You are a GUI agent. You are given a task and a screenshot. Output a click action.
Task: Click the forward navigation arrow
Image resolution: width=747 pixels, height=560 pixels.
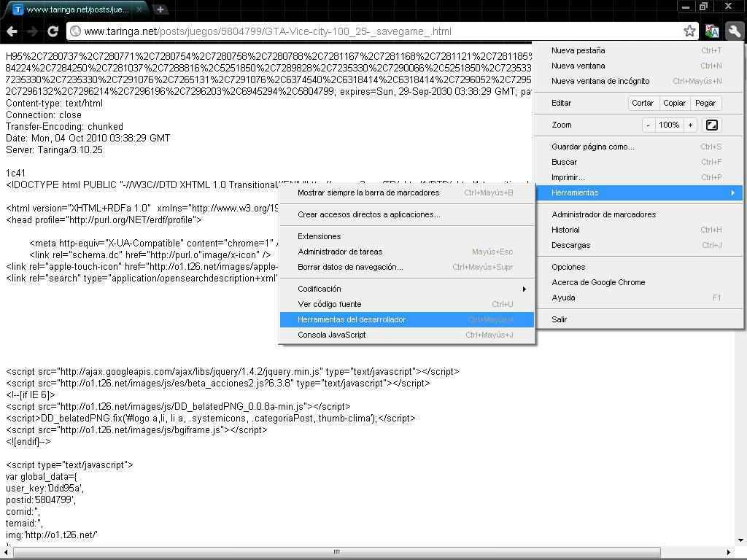pyautogui.click(x=32, y=31)
